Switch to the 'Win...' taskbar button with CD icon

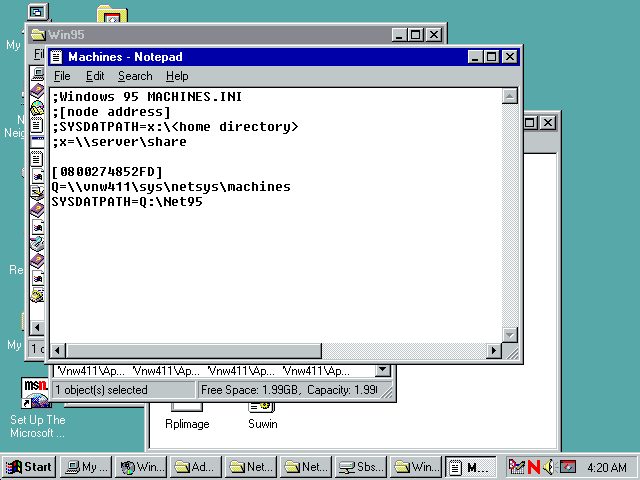tap(141, 467)
